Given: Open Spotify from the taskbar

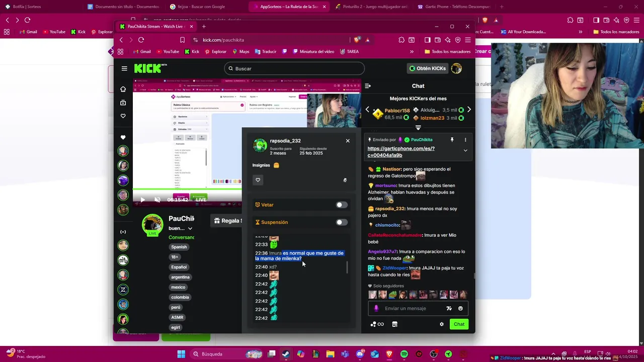Looking at the screenshot, I should point(404,354).
